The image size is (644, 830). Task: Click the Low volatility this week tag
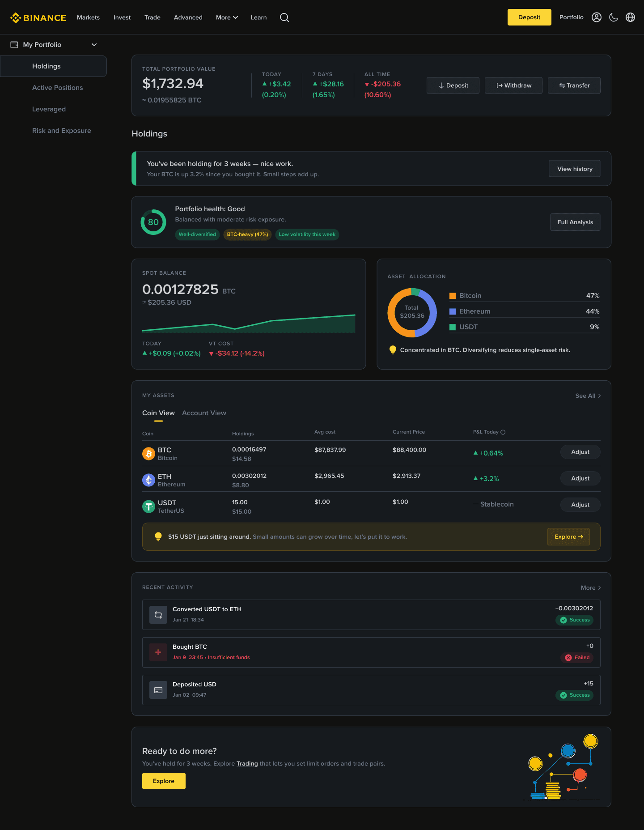pos(307,234)
